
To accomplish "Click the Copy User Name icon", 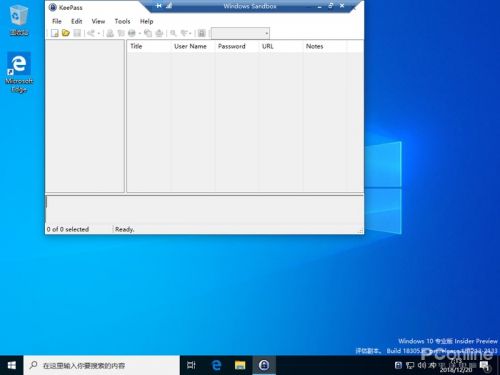I will [x=110, y=33].
